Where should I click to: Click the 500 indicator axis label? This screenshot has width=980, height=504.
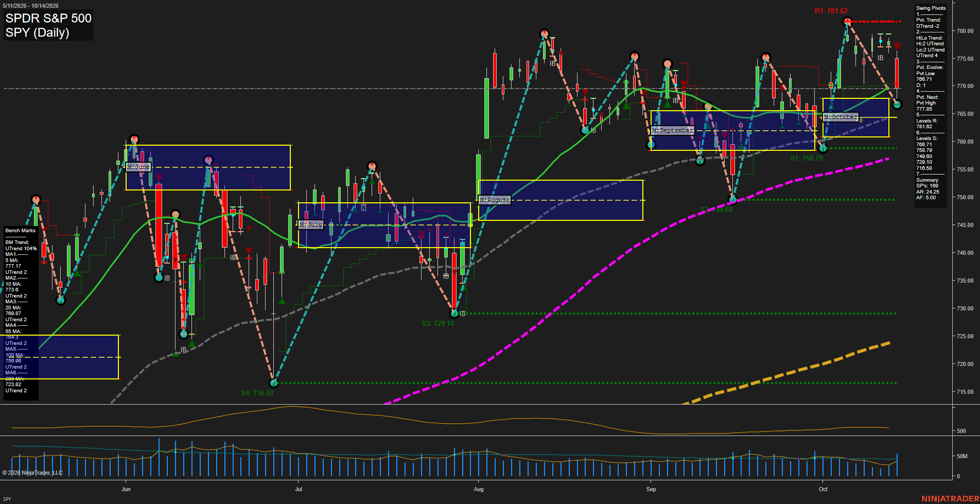(961, 431)
